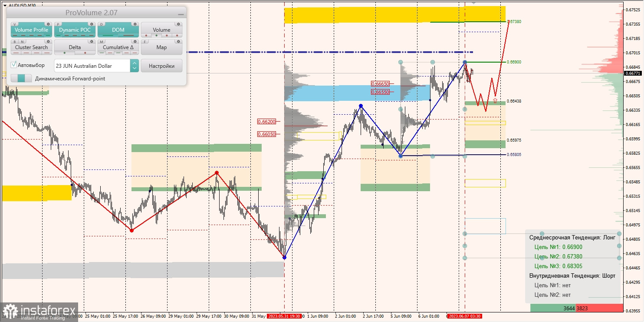Click the B hotkey tag on Cluster Search
644x322 pixels.
point(15,42)
